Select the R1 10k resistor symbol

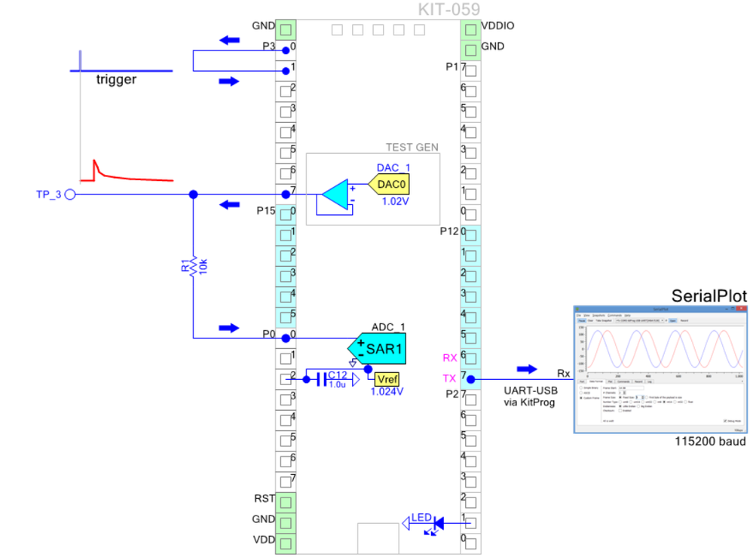coord(193,265)
